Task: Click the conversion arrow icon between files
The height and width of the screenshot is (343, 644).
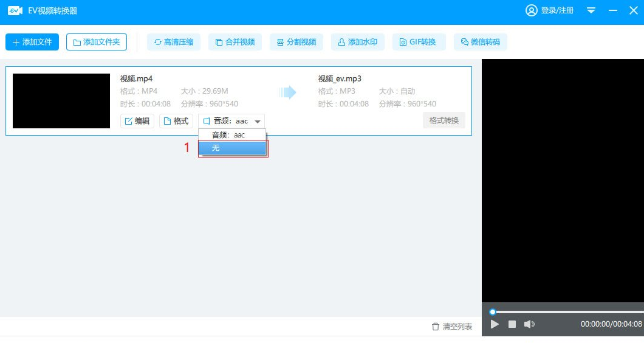Action: [x=287, y=92]
